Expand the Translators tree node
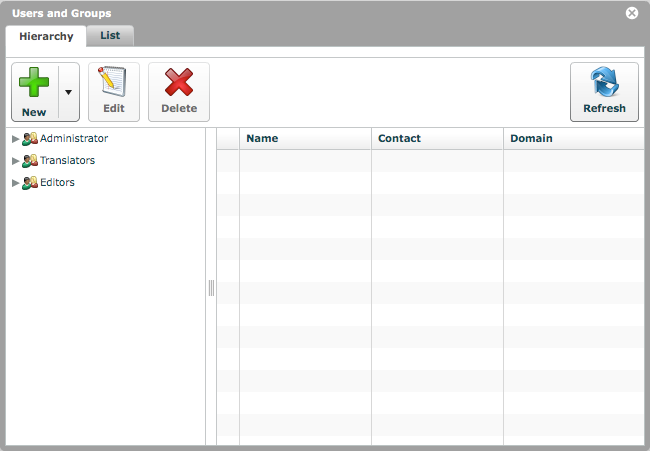The width and height of the screenshot is (650, 451). pyautogui.click(x=15, y=161)
